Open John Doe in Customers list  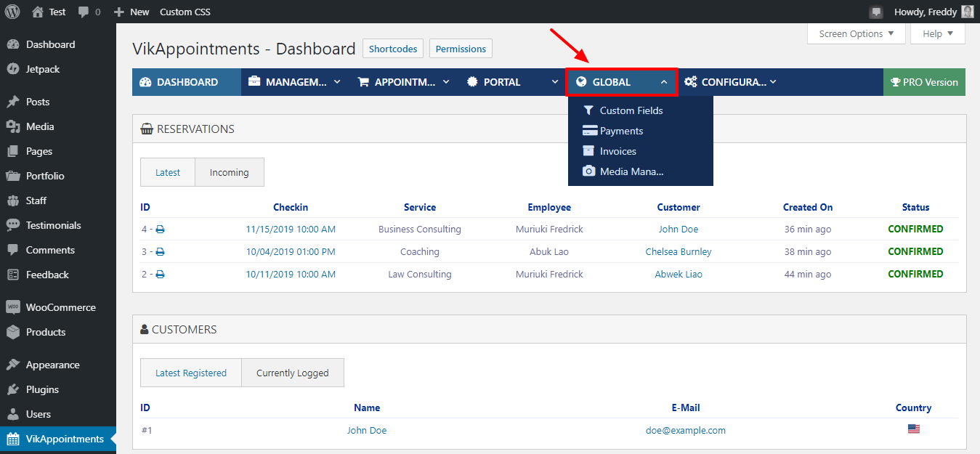tap(367, 430)
